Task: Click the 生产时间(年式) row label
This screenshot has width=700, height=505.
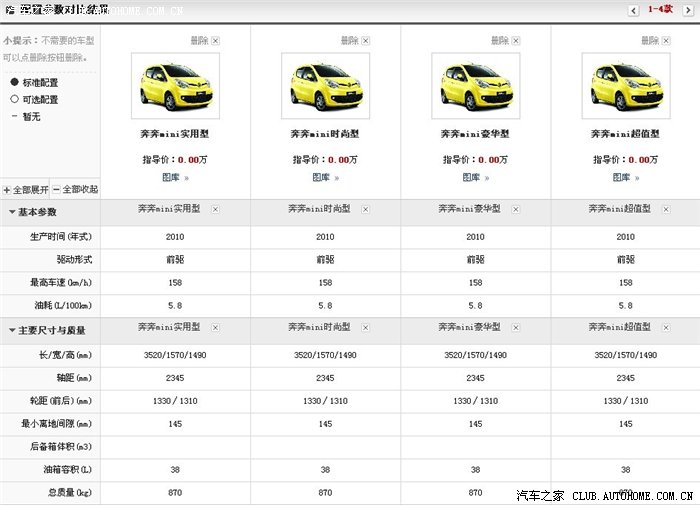Action: [61, 237]
